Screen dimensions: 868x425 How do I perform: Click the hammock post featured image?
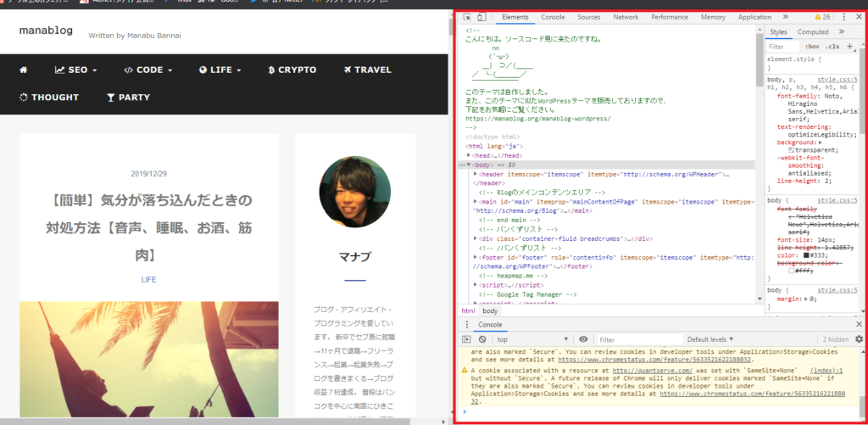[149, 359]
